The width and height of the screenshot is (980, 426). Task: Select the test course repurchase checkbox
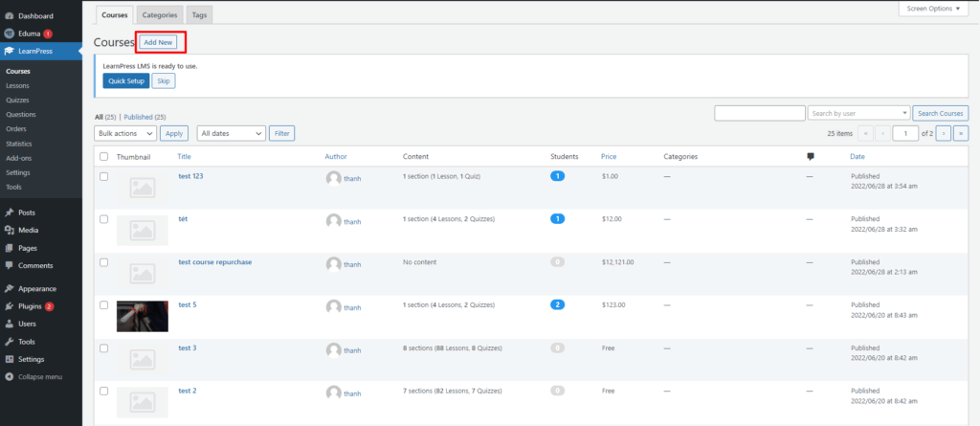click(103, 262)
